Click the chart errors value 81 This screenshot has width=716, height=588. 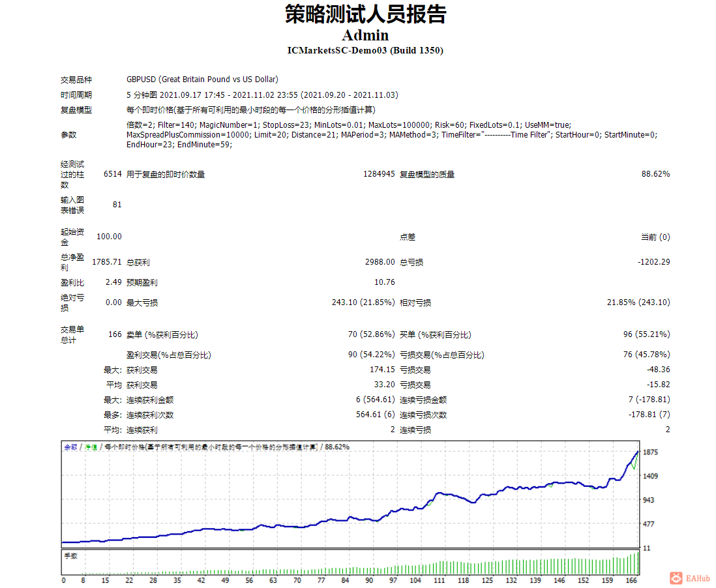tap(117, 205)
